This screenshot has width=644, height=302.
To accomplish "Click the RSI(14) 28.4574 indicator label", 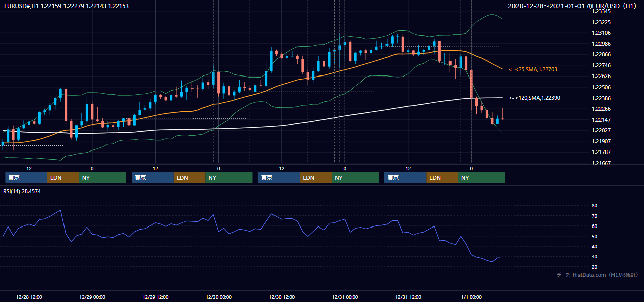I will point(22,191).
